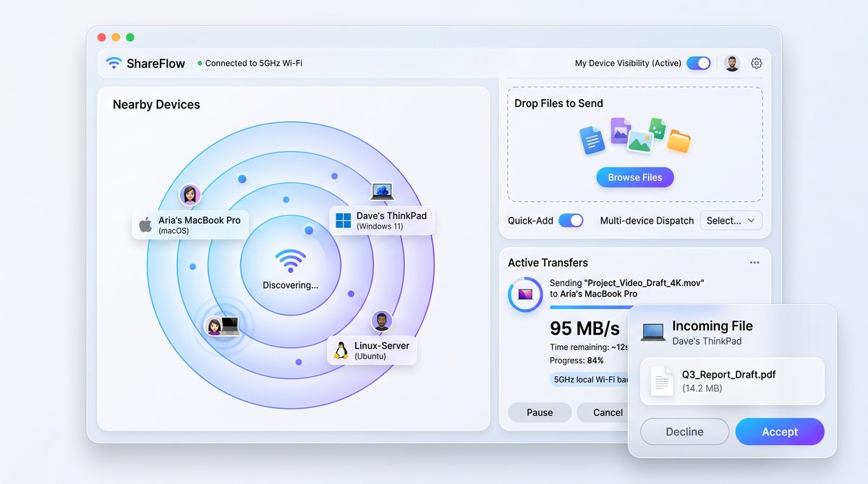
Task: Click the "Time remaining" text
Action: click(x=587, y=347)
